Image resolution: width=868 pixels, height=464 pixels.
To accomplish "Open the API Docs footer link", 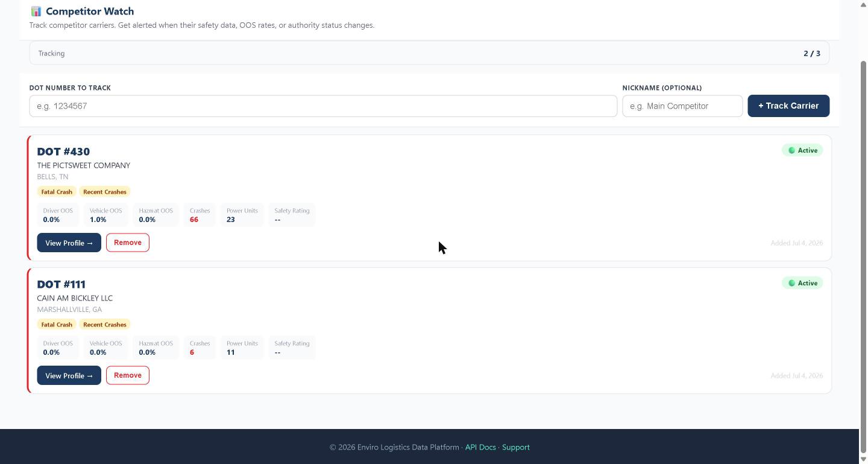I will [480, 447].
